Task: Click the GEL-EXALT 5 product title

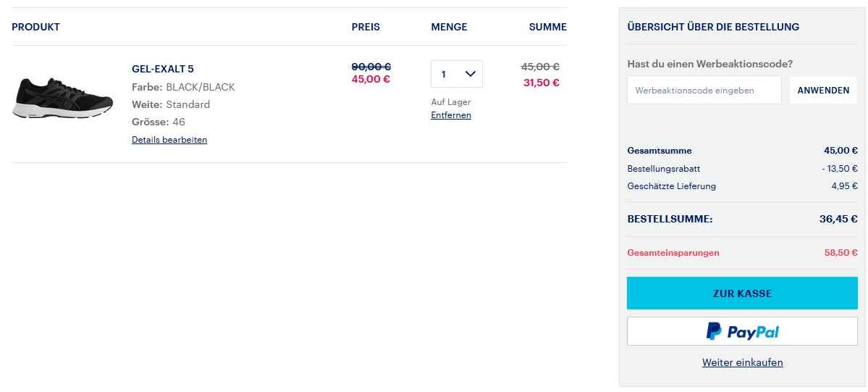Action: click(162, 70)
